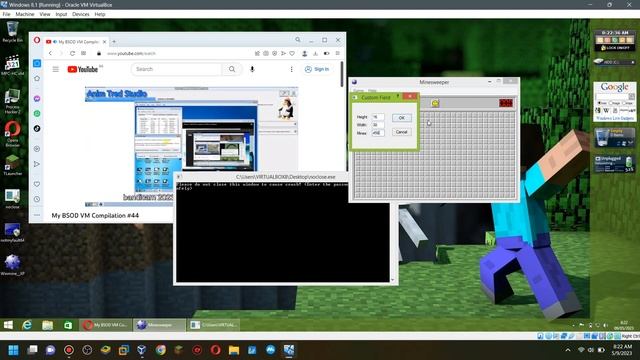Open the Store icon on the VM taskbar

(x=68, y=325)
